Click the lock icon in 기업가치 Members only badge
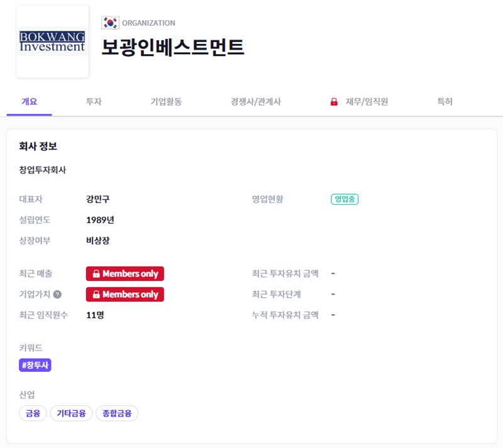Viewport: 503px width, 448px height. (x=97, y=294)
